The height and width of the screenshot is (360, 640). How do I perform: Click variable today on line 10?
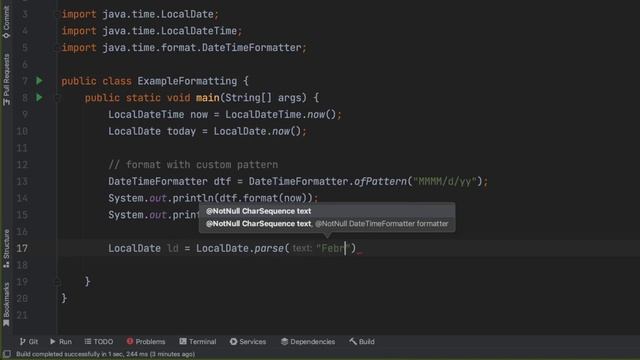[x=181, y=131]
